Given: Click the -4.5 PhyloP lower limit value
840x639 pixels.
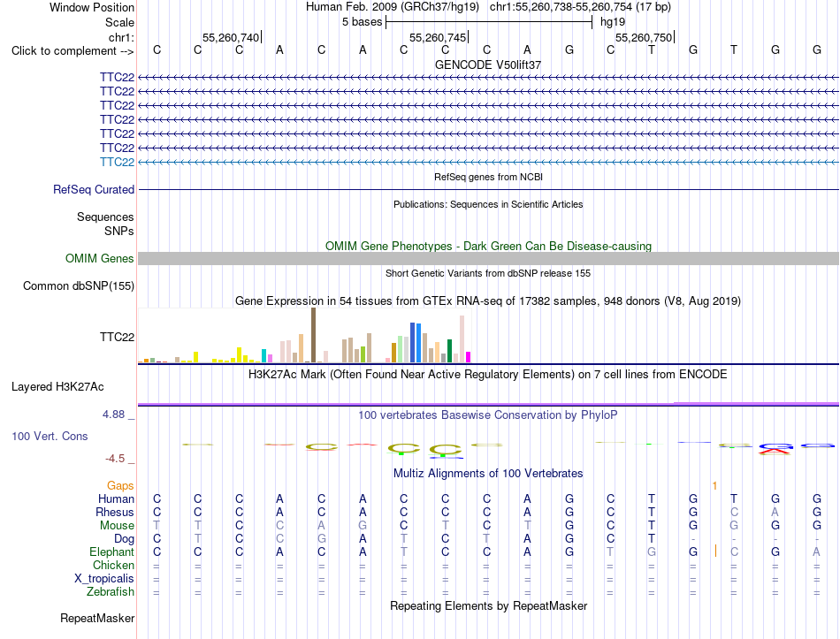Looking at the screenshot, I should [x=115, y=459].
